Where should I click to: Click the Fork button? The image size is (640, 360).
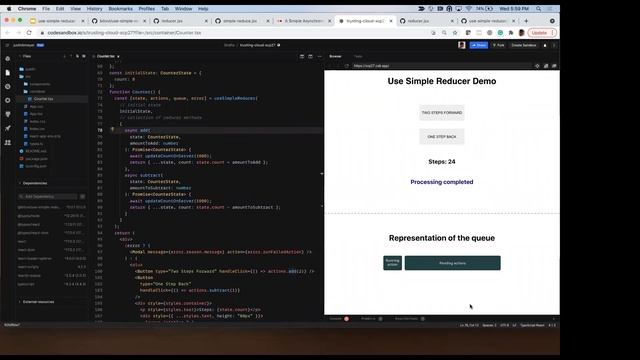pyautogui.click(x=498, y=45)
